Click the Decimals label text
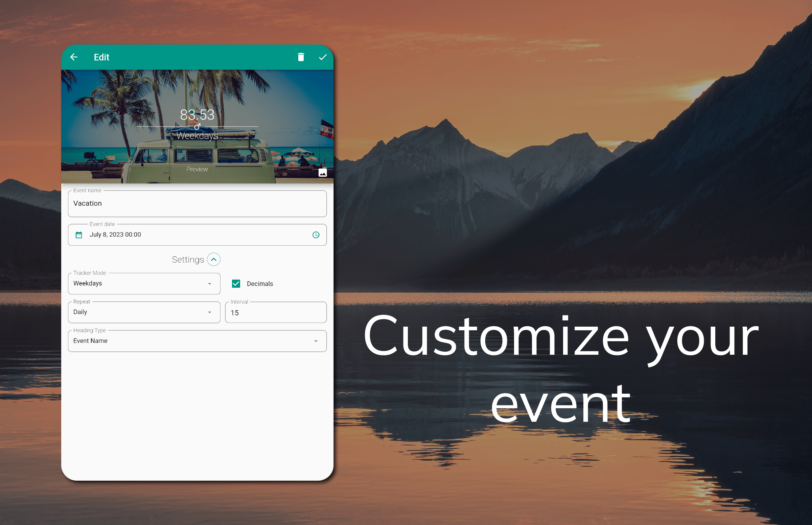Viewport: 812px width, 525px height. (260, 284)
